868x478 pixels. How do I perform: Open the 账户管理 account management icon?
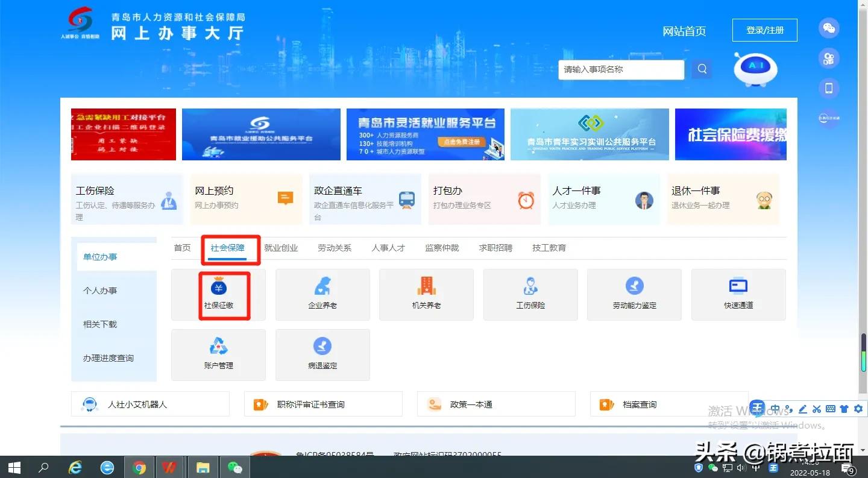click(218, 354)
